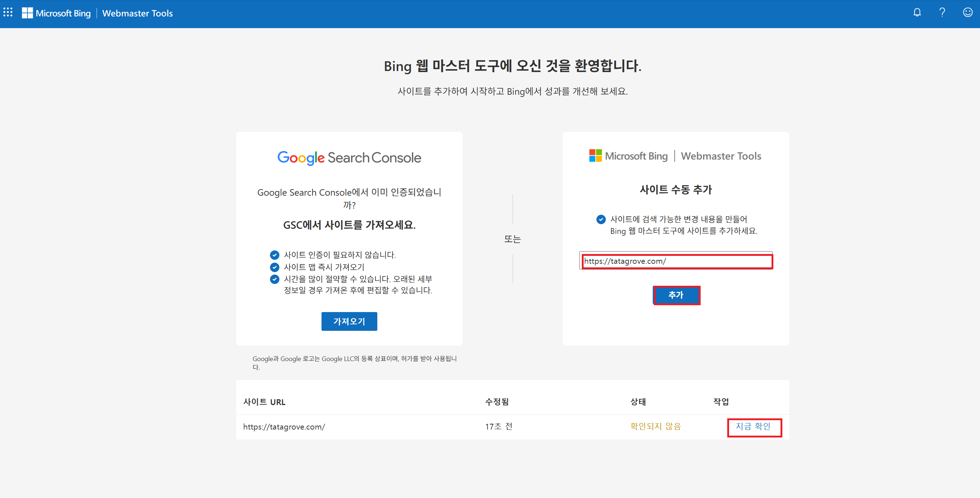This screenshot has height=498, width=980.
Task: Click checkmark beside the time-saving note
Action: coord(275,279)
